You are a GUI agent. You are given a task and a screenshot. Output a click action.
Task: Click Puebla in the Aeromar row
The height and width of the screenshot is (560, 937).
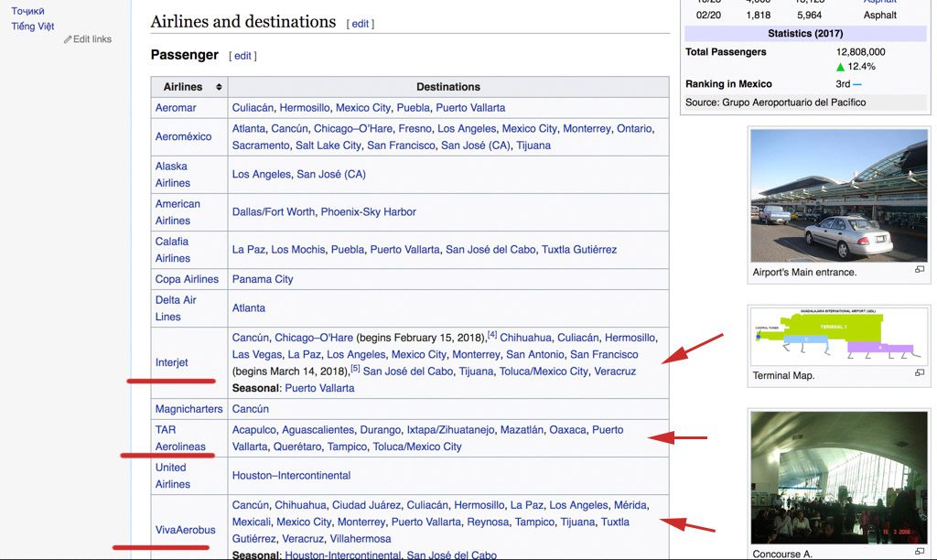click(413, 108)
